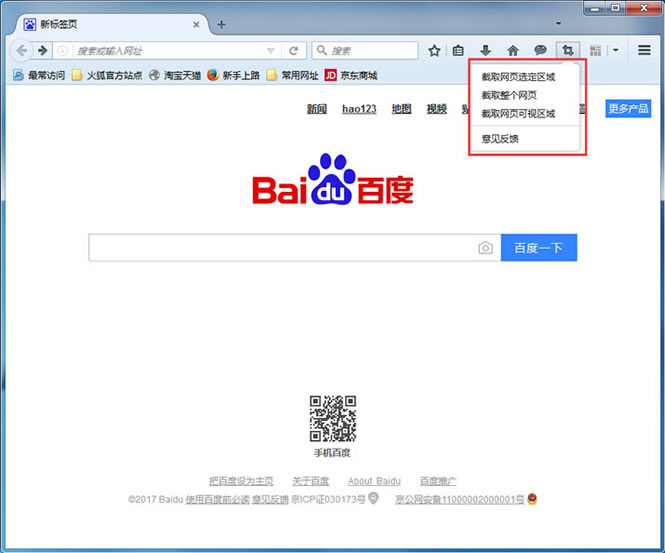Open the hao123 link
Screen dimensions: 665x553
(x=359, y=109)
